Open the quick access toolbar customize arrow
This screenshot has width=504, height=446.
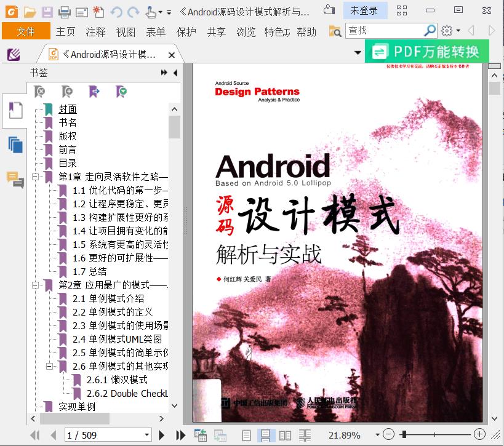click(x=169, y=13)
